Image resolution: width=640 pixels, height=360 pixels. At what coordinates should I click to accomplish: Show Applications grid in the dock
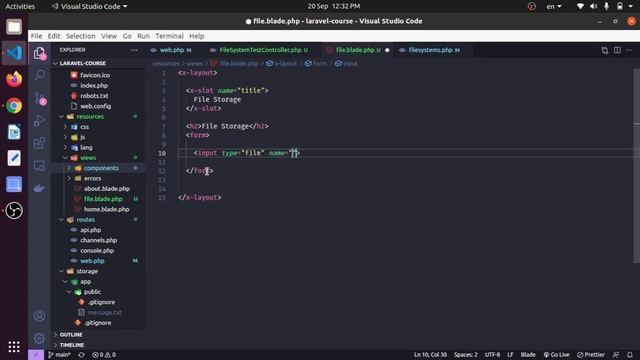[14, 347]
